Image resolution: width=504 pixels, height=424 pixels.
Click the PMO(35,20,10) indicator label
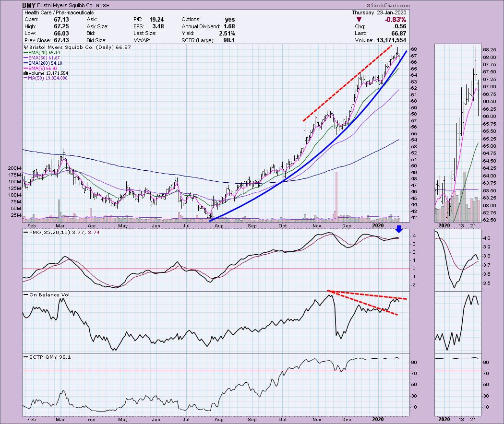[x=63, y=232]
